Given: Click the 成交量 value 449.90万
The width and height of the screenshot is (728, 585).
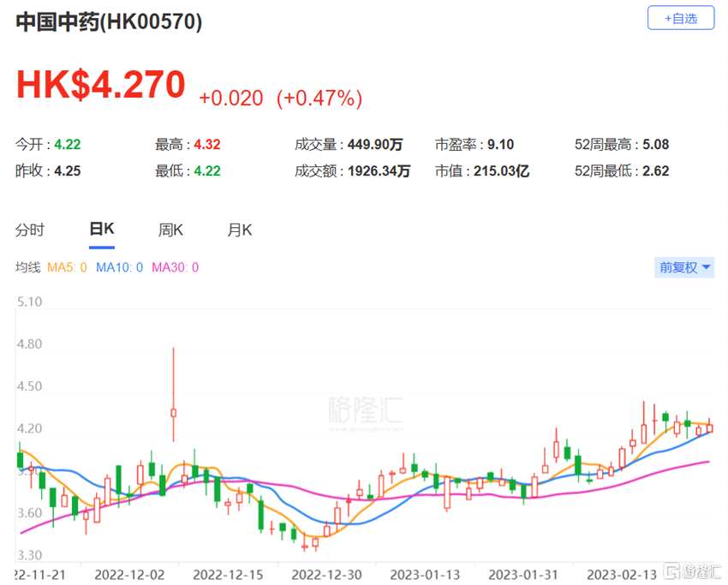Looking at the screenshot, I should tap(375, 145).
